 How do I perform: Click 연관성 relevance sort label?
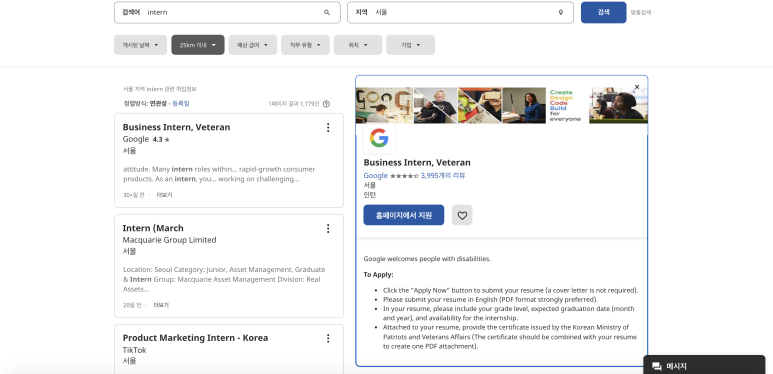[x=159, y=103]
